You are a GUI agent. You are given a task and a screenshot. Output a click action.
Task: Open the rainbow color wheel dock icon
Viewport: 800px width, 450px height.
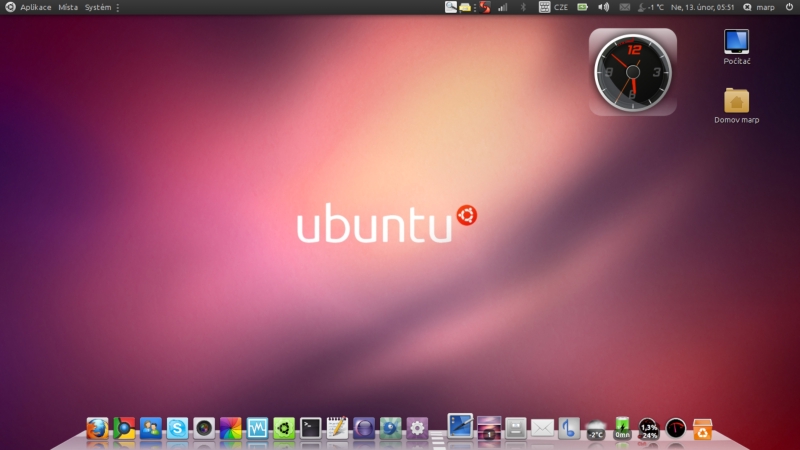pos(231,428)
